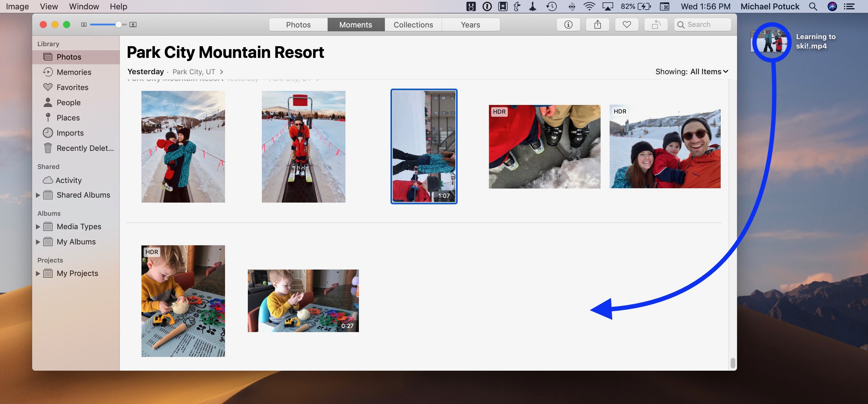Image resolution: width=868 pixels, height=404 pixels.
Task: Click the Rotate toolbar button
Action: 656,25
